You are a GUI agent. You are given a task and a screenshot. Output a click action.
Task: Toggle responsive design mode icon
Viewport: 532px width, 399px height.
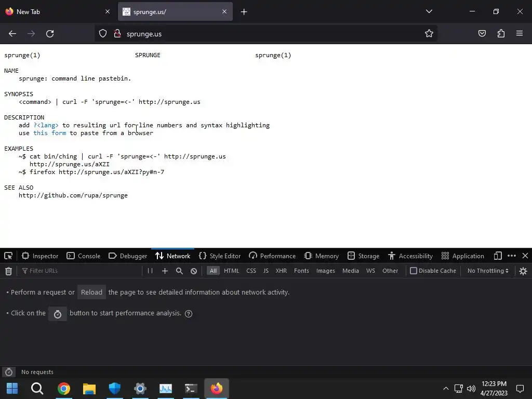tap(498, 256)
